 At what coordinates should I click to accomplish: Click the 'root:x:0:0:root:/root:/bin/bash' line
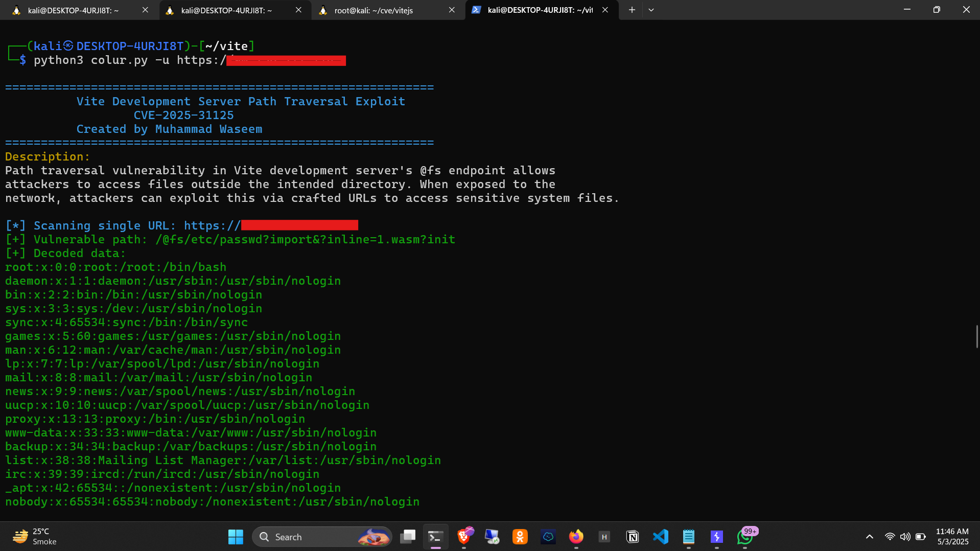pos(115,267)
